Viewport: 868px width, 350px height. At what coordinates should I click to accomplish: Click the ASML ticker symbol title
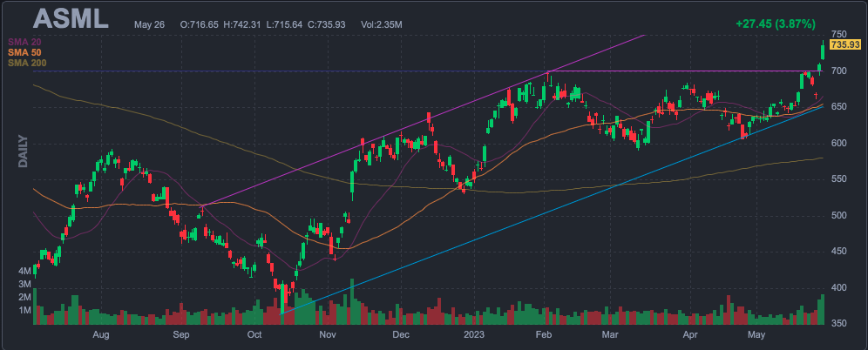point(71,18)
